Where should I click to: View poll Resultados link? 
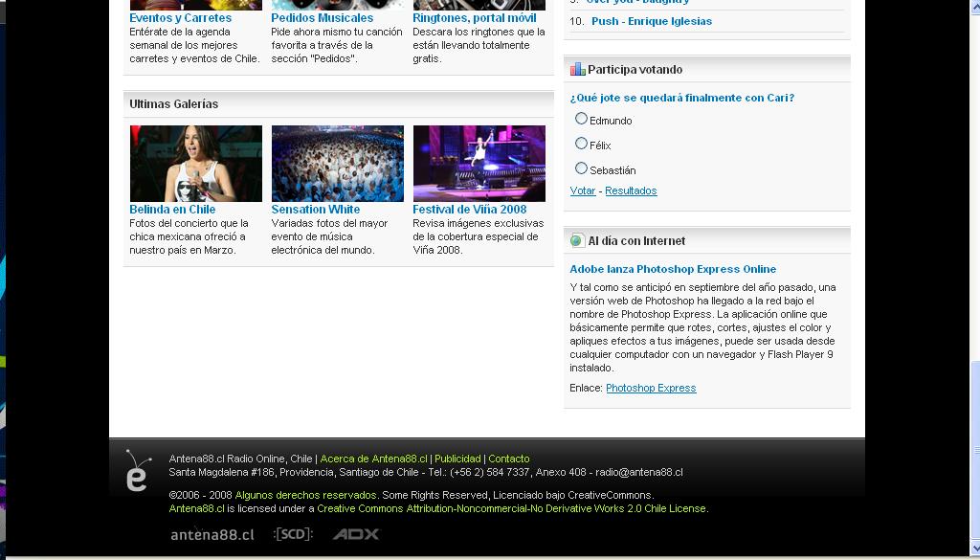[x=631, y=190]
